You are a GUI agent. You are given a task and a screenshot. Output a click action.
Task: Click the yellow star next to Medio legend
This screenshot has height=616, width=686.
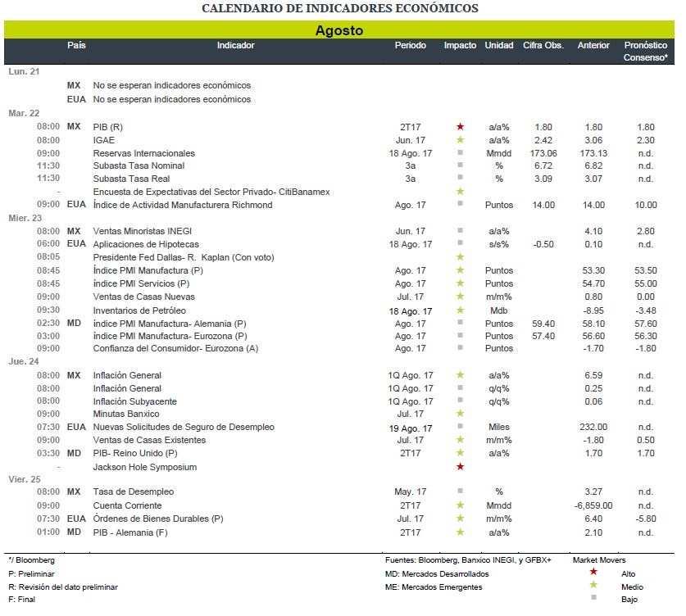pyautogui.click(x=593, y=585)
